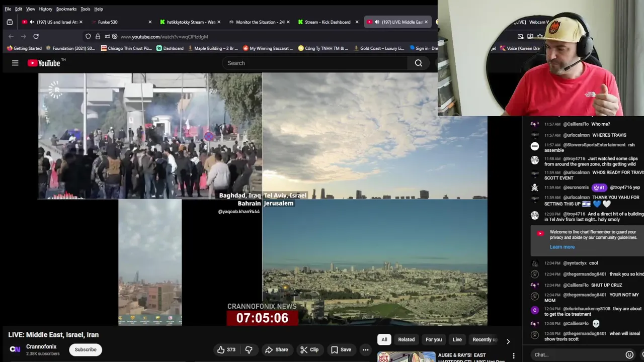Select the For you filter chip
This screenshot has width=644, height=362.
point(434,339)
